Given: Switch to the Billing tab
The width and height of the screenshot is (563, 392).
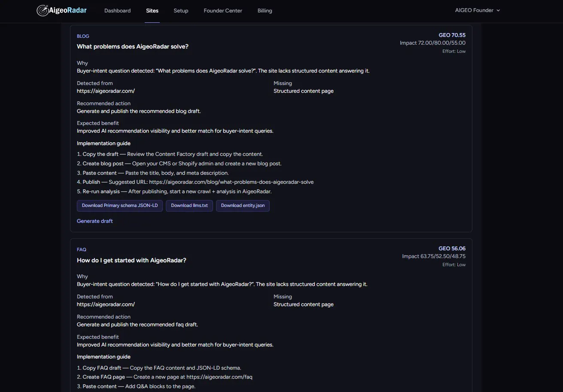Looking at the screenshot, I should [265, 11].
